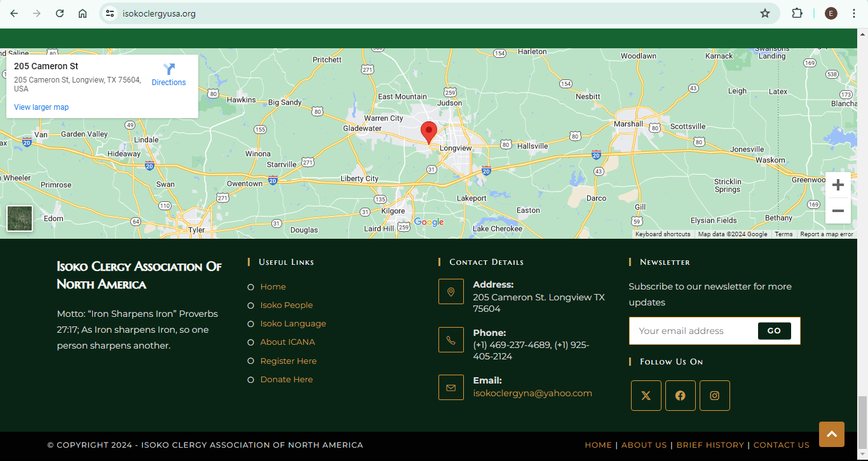Bookmark this page with star icon
868x461 pixels.
[x=765, y=13]
